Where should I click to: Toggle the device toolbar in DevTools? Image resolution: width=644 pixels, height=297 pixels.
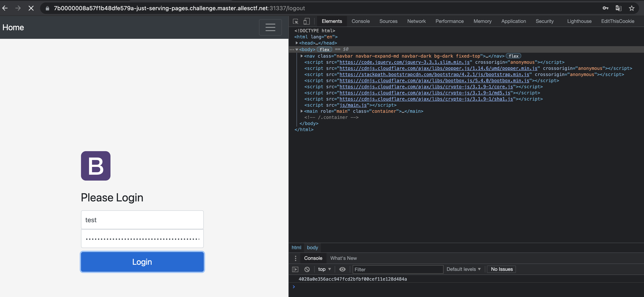pyautogui.click(x=306, y=21)
